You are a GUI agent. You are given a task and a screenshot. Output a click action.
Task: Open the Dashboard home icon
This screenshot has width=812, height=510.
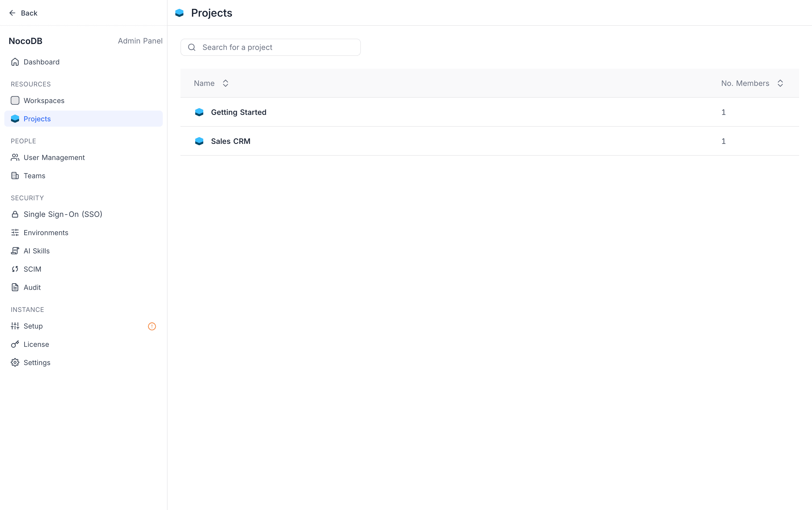coord(15,62)
